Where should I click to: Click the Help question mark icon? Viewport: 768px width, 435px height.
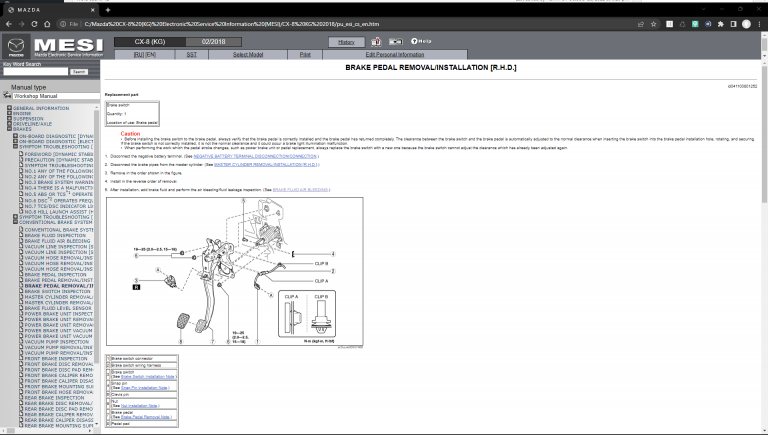(414, 41)
